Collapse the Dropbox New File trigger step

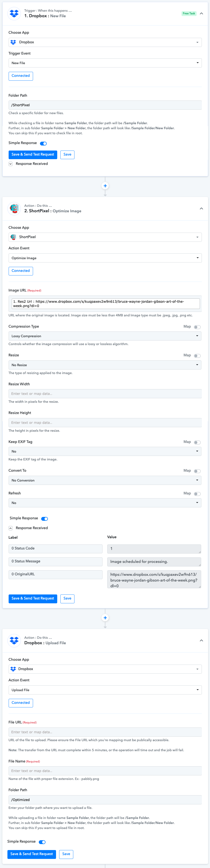[x=201, y=13]
